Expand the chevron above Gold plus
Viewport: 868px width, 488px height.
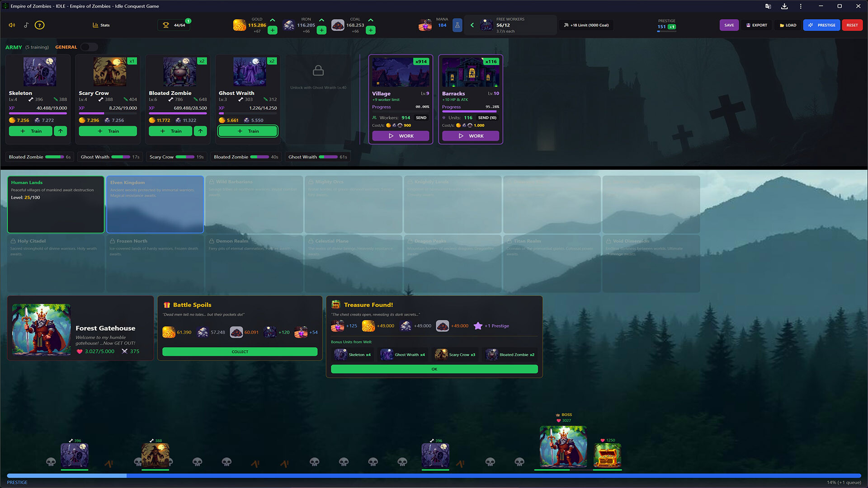click(x=272, y=20)
